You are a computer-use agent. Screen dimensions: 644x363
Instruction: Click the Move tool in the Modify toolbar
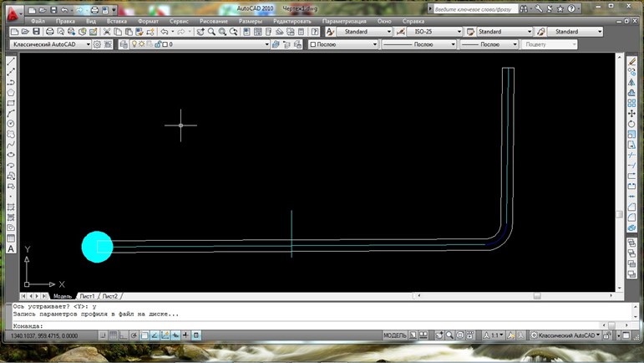(x=631, y=113)
